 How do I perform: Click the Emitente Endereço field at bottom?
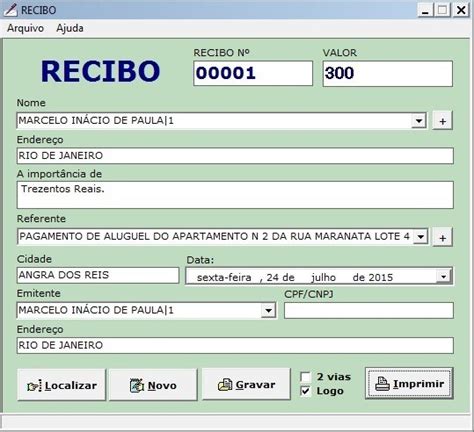(235, 345)
